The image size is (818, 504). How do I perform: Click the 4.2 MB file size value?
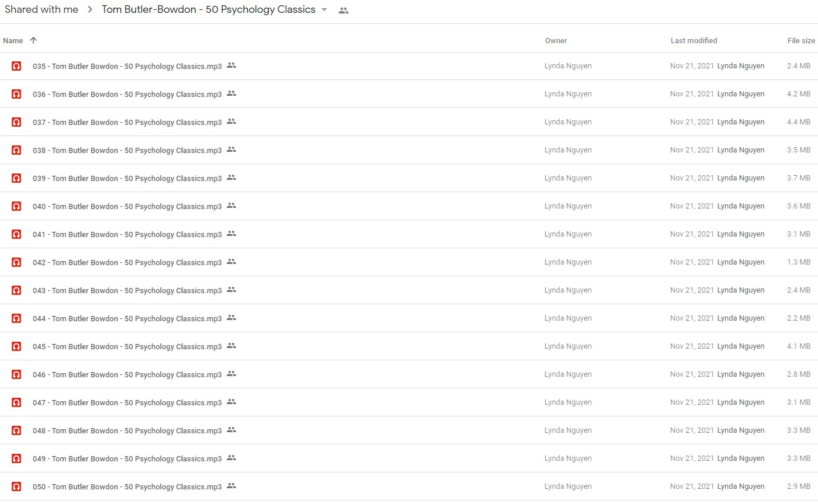(799, 94)
